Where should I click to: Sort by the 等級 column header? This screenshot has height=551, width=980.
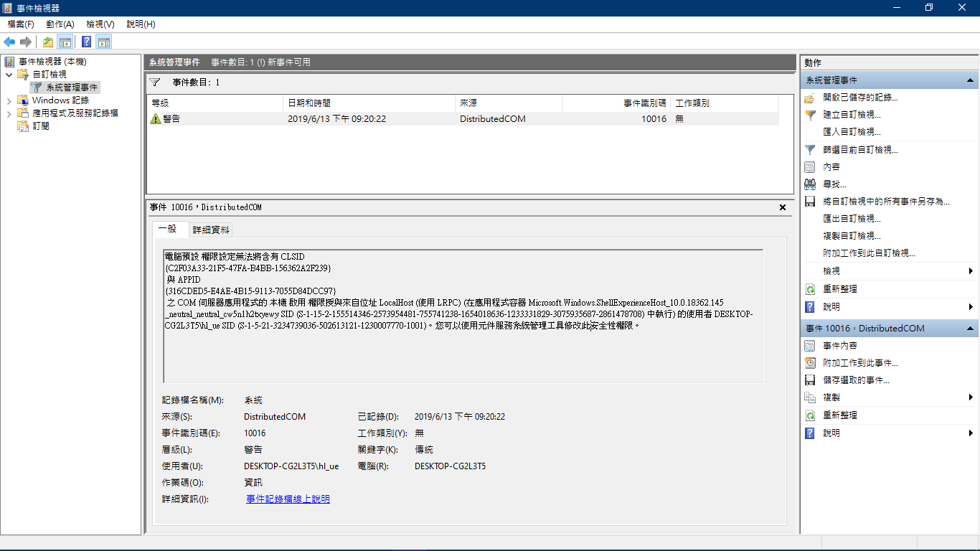tap(215, 103)
